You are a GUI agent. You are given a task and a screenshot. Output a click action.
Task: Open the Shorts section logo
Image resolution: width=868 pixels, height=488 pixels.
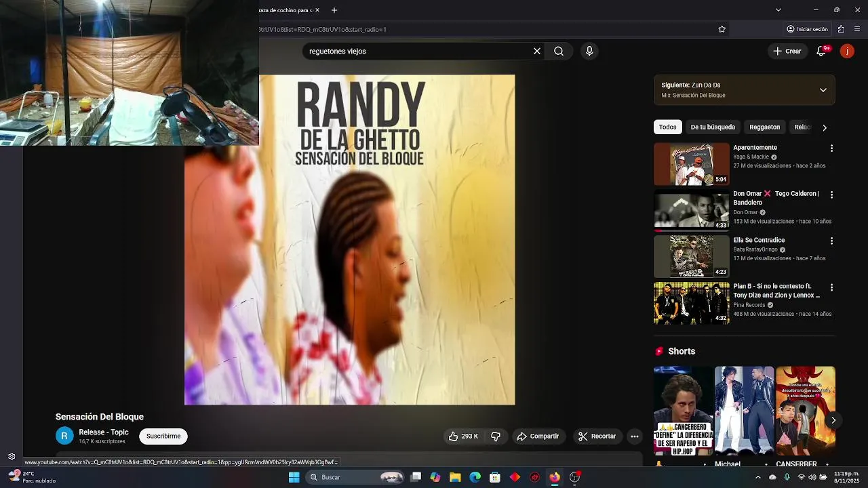[659, 351]
